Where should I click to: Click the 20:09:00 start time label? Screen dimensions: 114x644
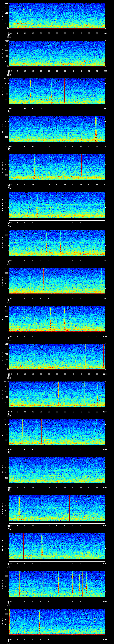[x=9, y=336]
